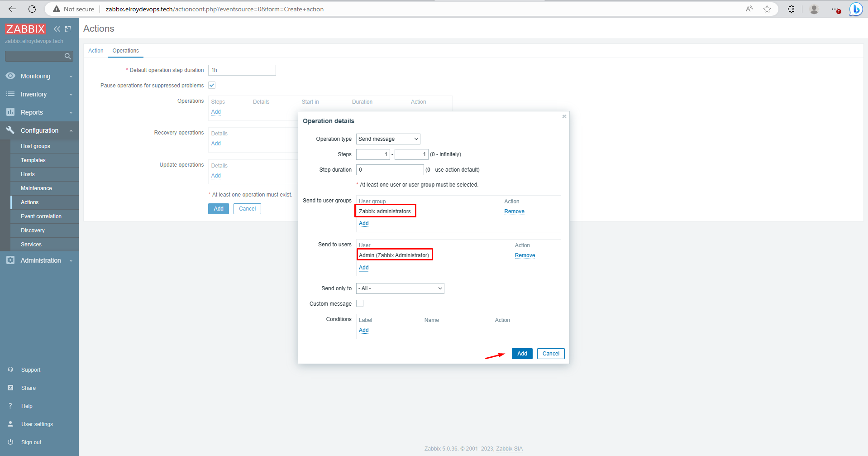Click the Configuration wrench icon

10,130
